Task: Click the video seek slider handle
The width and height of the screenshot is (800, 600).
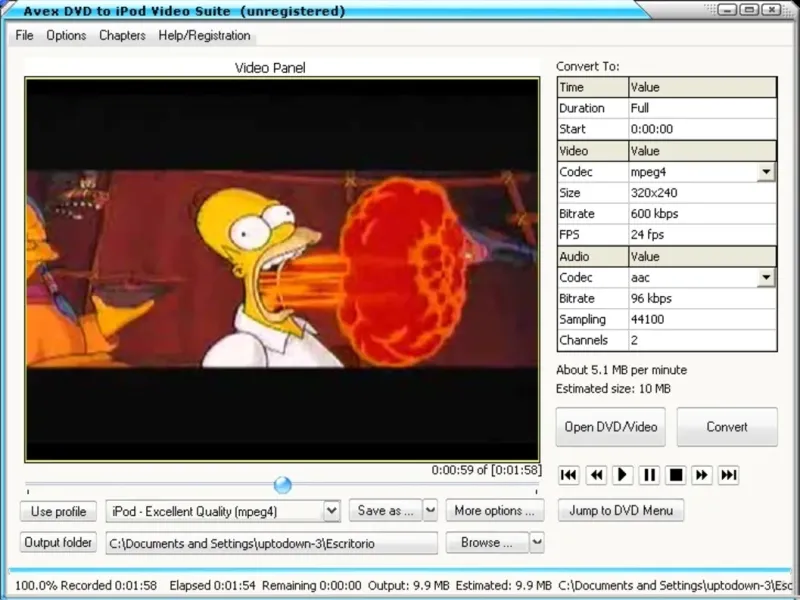Action: [282, 485]
